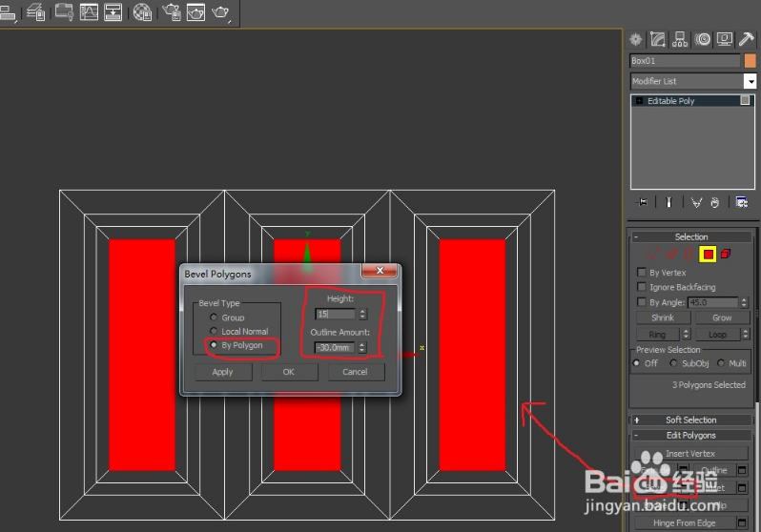Click Insert Vertex button
The image size is (761, 532).
[690, 454]
